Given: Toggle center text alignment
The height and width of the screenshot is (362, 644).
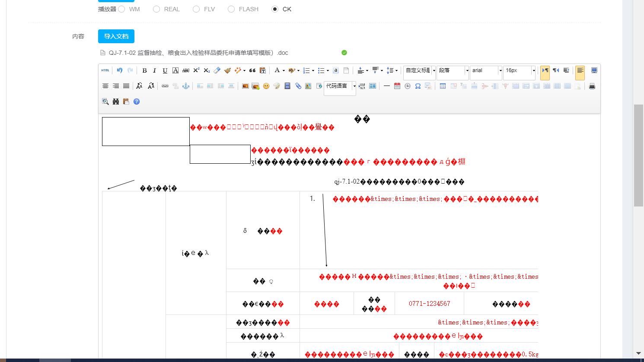Looking at the screenshot, I should 105,86.
